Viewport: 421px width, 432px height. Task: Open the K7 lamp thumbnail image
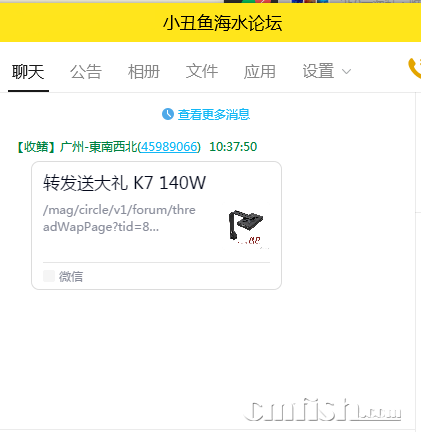click(x=246, y=225)
